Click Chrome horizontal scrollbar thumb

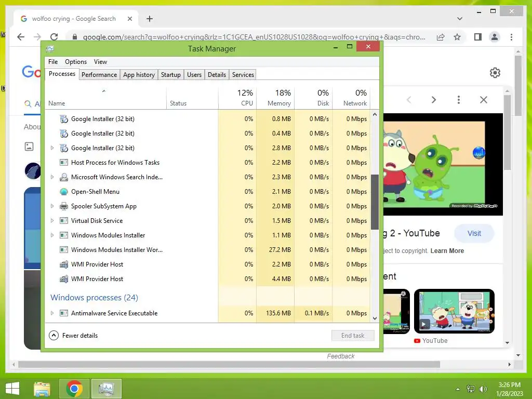click(229, 364)
